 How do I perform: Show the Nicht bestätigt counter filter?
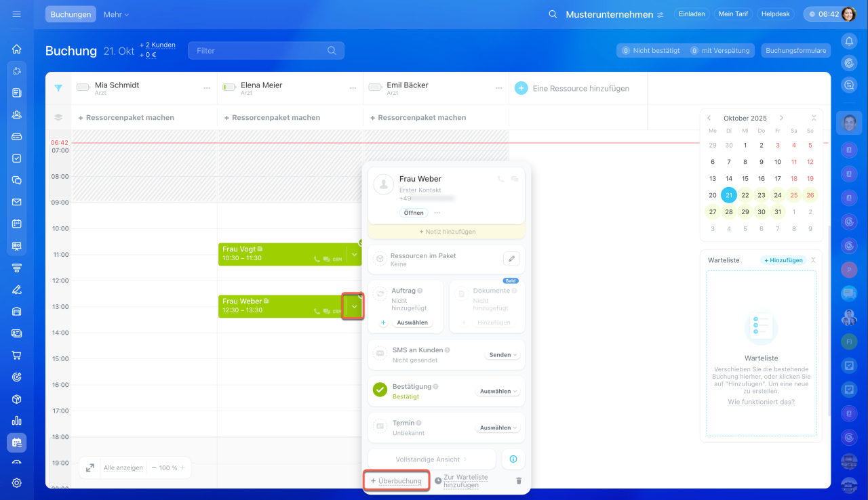click(x=650, y=51)
